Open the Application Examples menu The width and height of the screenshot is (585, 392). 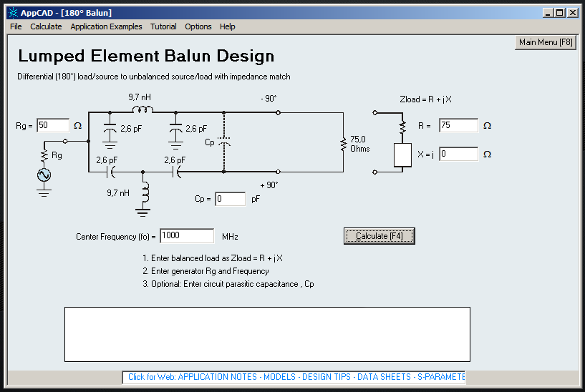106,26
